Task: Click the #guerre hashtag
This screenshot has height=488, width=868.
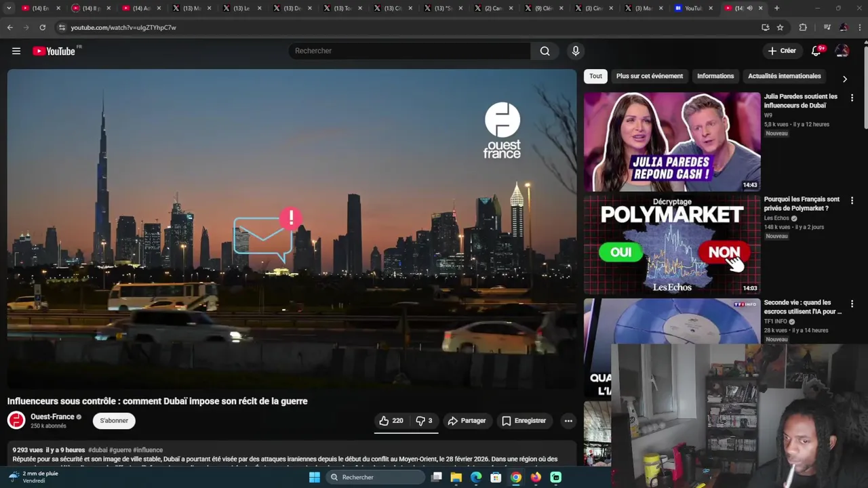Action: (x=120, y=450)
